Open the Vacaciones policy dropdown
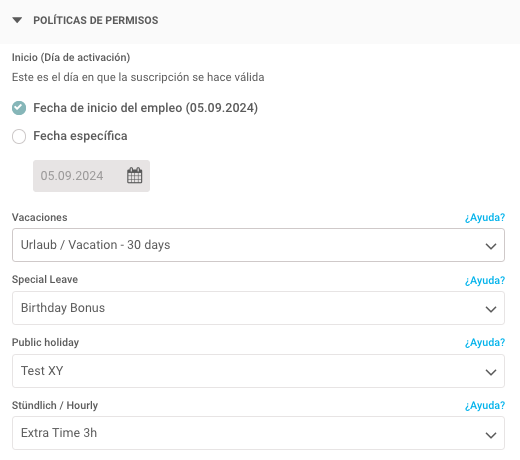This screenshot has height=460, width=520. pos(258,245)
